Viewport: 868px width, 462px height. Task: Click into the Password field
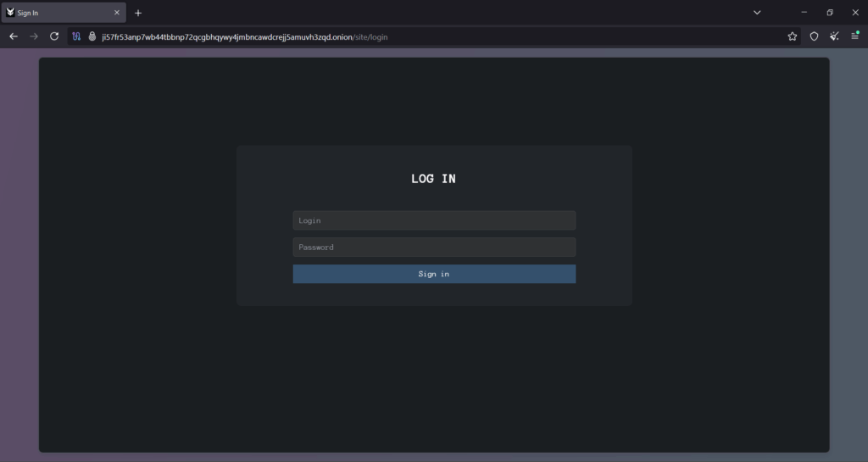point(434,247)
